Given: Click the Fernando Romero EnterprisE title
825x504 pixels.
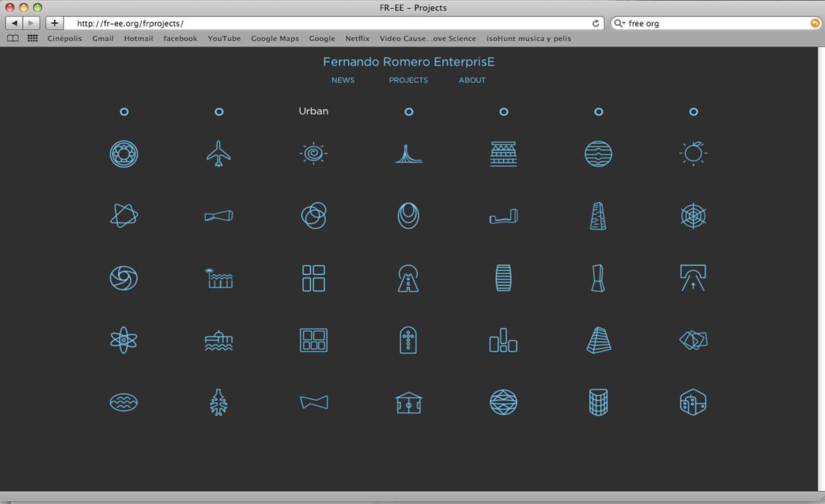Looking at the screenshot, I should coord(409,62).
